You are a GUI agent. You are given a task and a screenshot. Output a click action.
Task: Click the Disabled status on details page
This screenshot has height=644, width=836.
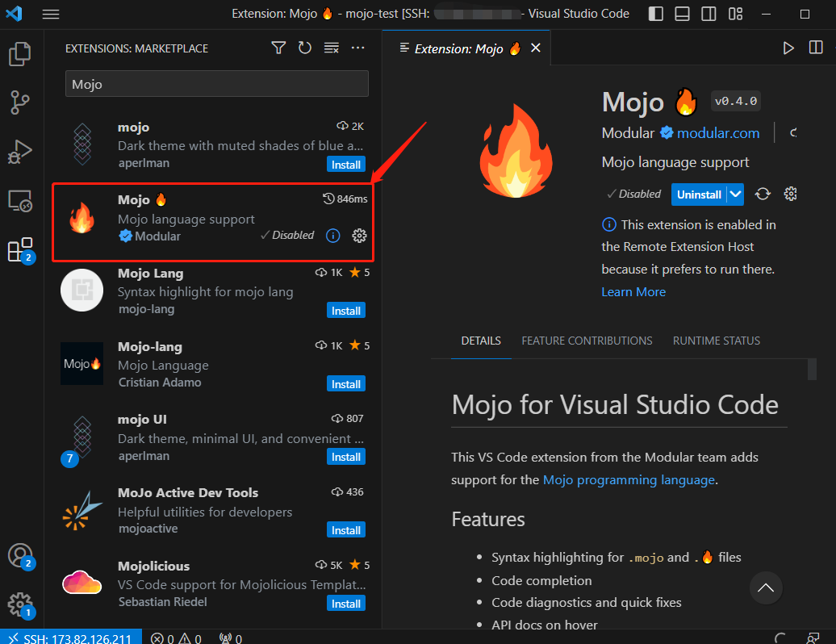(633, 194)
